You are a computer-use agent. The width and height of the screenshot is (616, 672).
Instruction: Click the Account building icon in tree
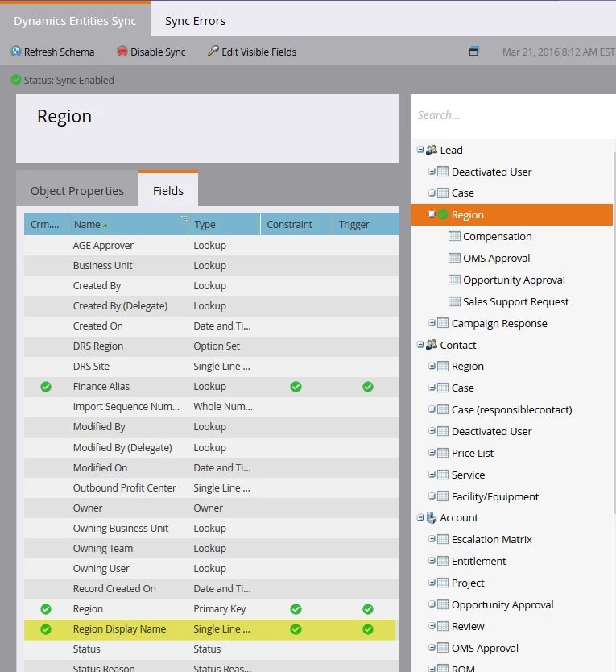[x=432, y=518]
